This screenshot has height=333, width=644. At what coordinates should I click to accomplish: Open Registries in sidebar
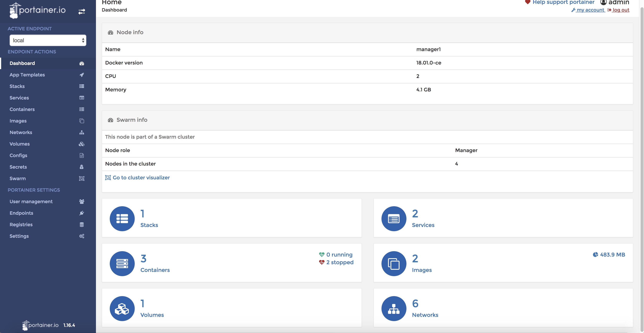21,224
